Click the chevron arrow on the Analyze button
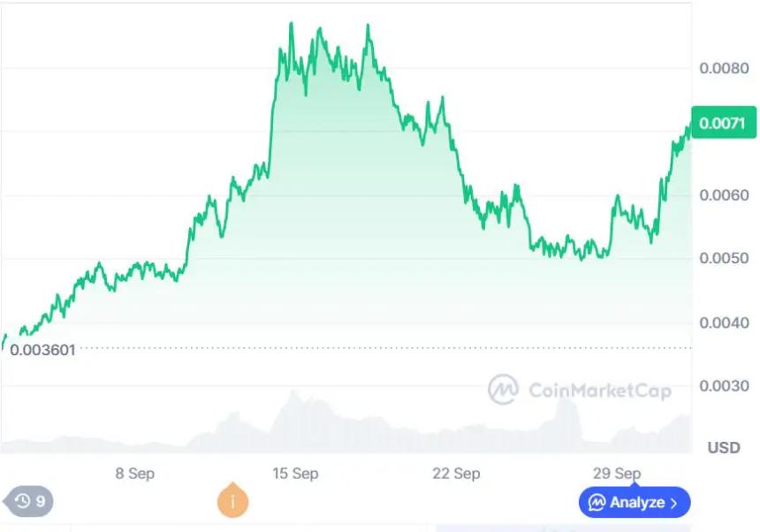760x532 pixels. (x=675, y=503)
